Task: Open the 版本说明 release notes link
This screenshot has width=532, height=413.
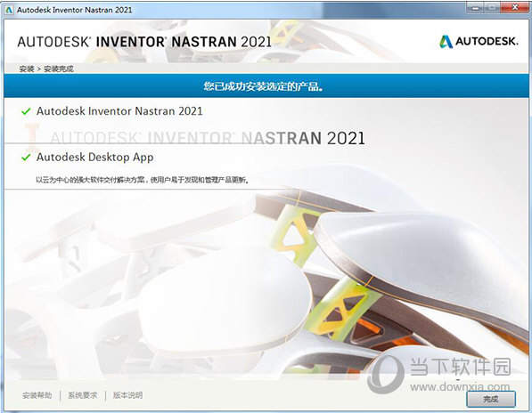Action: click(127, 395)
